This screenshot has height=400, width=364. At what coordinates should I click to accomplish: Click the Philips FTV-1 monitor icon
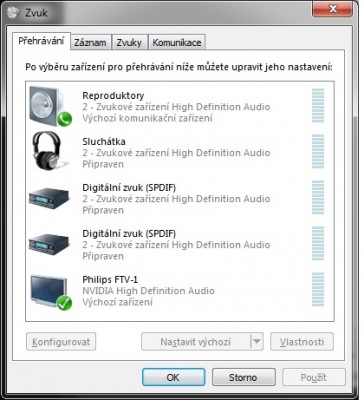(x=50, y=292)
